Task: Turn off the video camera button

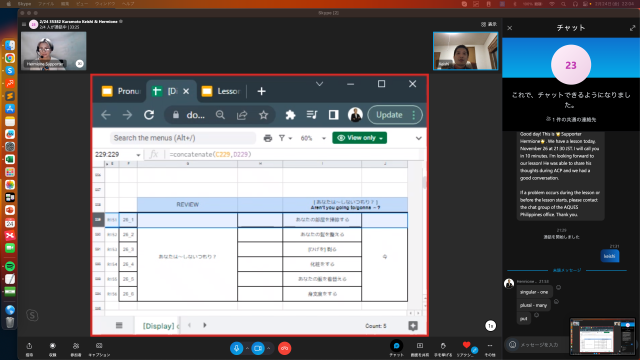Action: click(x=258, y=348)
